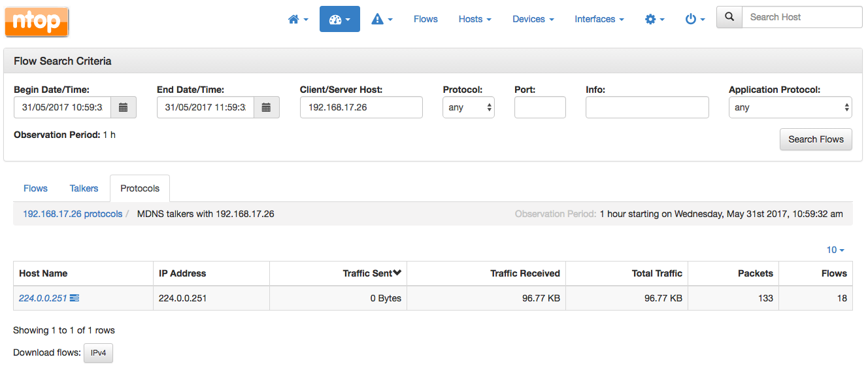Click the flows icon beside 224.0.0.251

click(75, 298)
